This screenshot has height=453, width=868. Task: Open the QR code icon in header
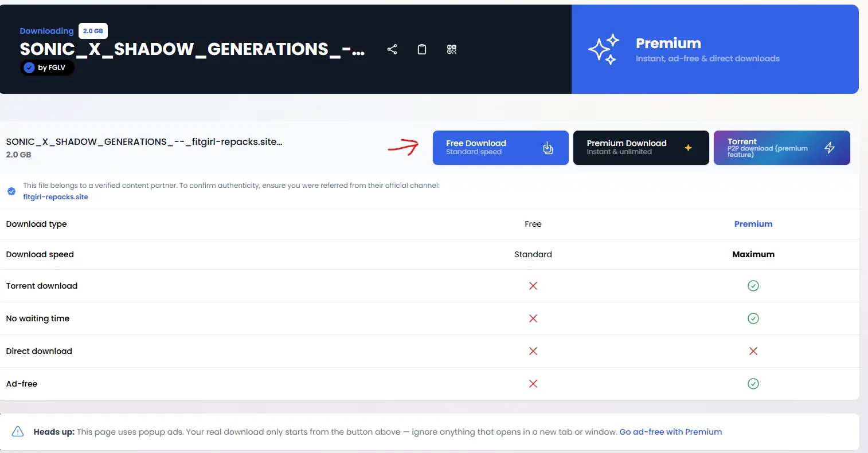click(452, 49)
